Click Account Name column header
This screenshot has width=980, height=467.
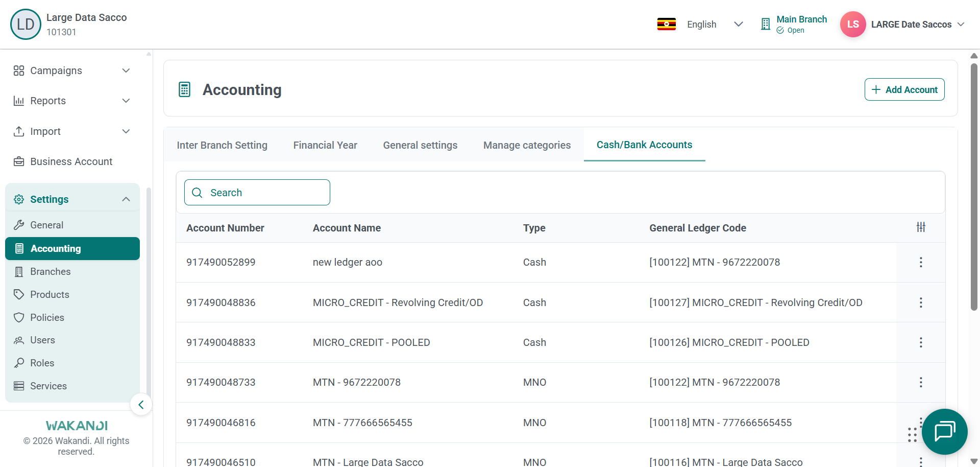[347, 228]
